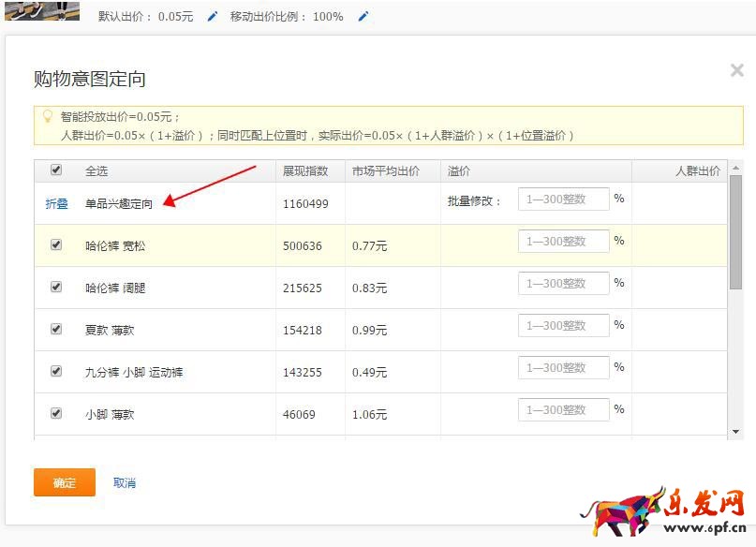Toggle the 全选 select-all checkbox
This screenshot has width=756, height=547.
coord(56,170)
